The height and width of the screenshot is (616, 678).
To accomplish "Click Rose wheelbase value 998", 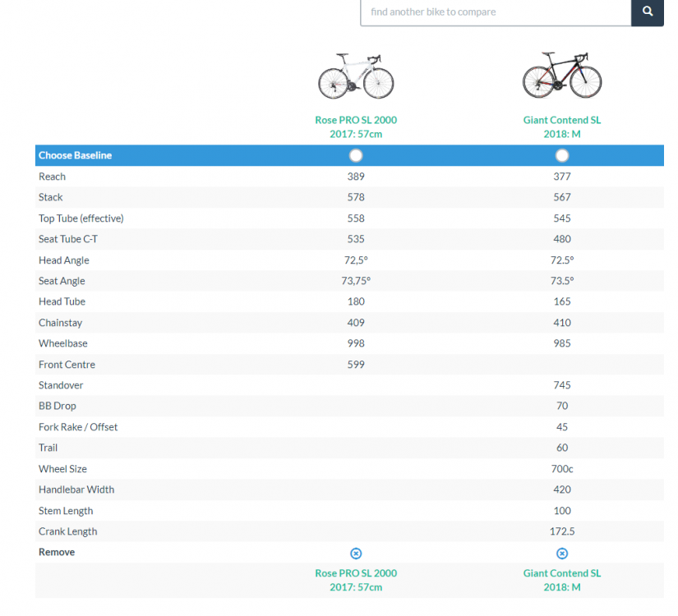I will 356,343.
